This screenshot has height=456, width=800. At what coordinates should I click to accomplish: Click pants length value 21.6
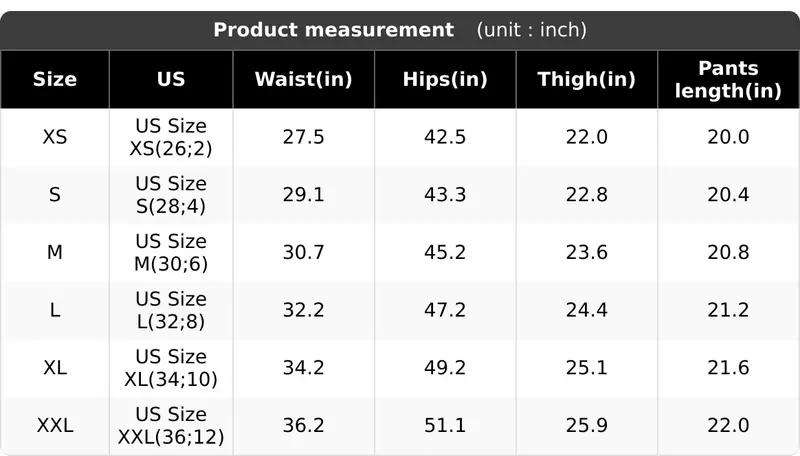[728, 368]
